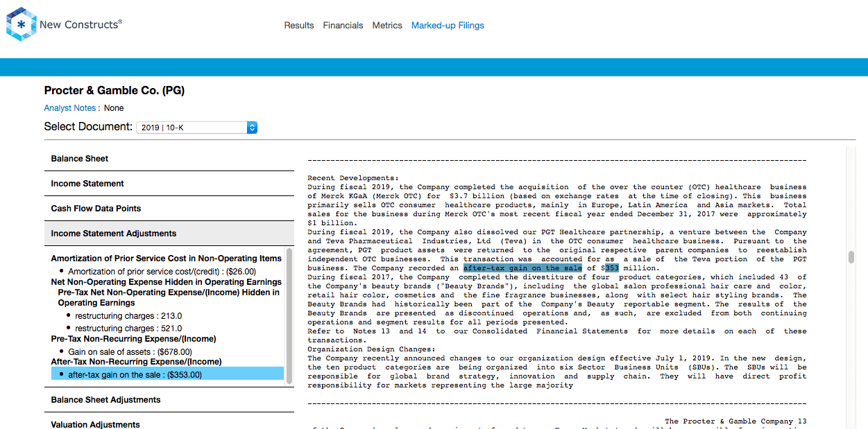Click the filing document scrollbar thumb

point(851,257)
